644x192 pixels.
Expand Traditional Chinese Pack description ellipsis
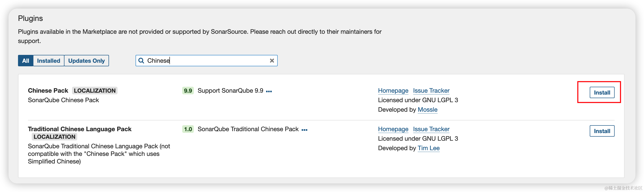click(304, 130)
